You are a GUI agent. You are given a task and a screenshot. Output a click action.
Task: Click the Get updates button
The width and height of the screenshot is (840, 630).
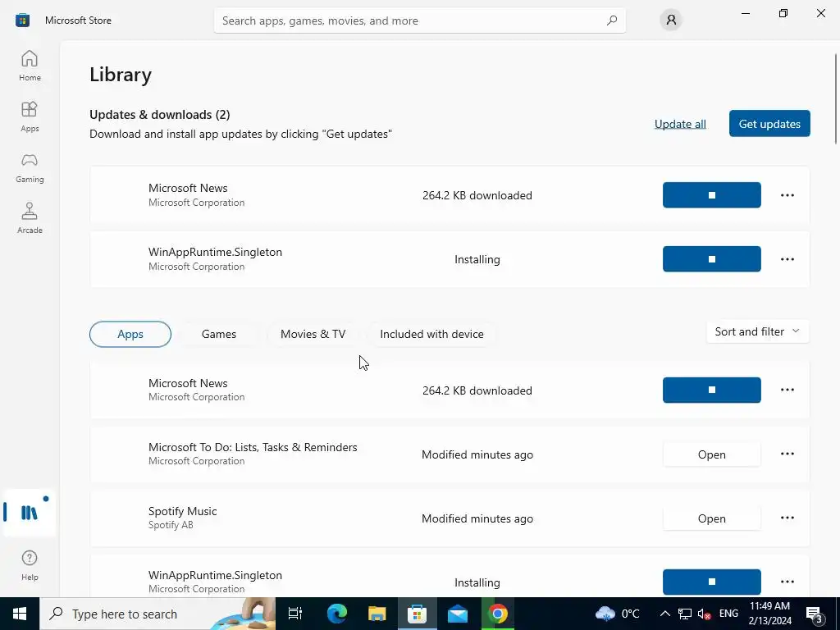769,124
